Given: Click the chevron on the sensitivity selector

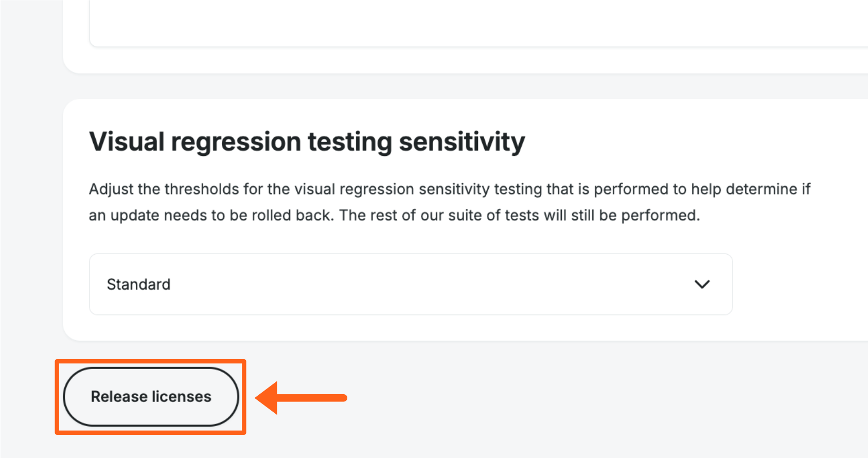Looking at the screenshot, I should point(702,285).
